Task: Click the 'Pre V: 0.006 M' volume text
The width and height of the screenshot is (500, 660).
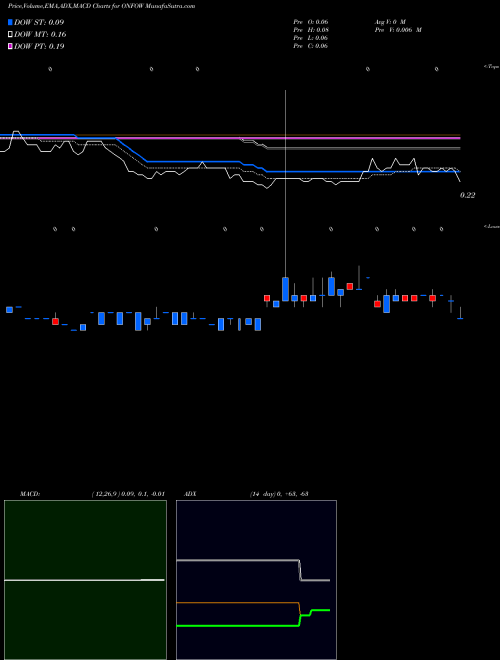Action: coord(398,30)
